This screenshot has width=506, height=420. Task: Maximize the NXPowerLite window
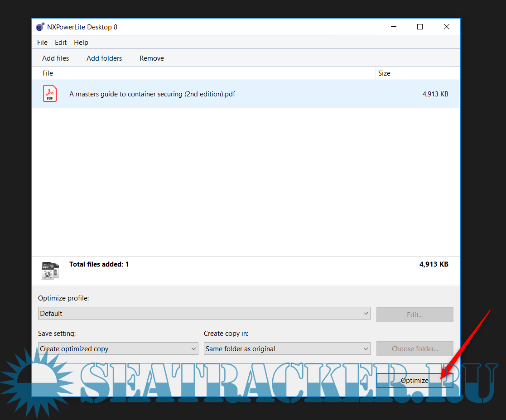click(x=420, y=27)
